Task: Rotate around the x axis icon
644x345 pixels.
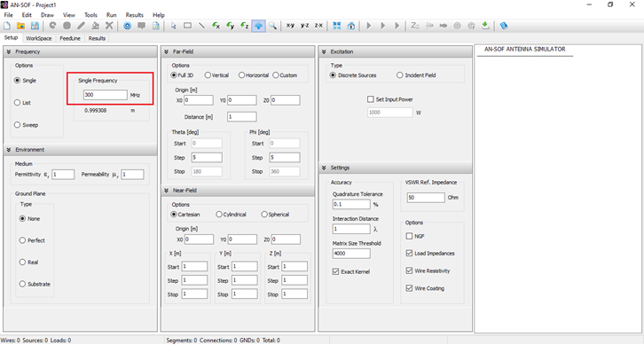Action: point(216,26)
